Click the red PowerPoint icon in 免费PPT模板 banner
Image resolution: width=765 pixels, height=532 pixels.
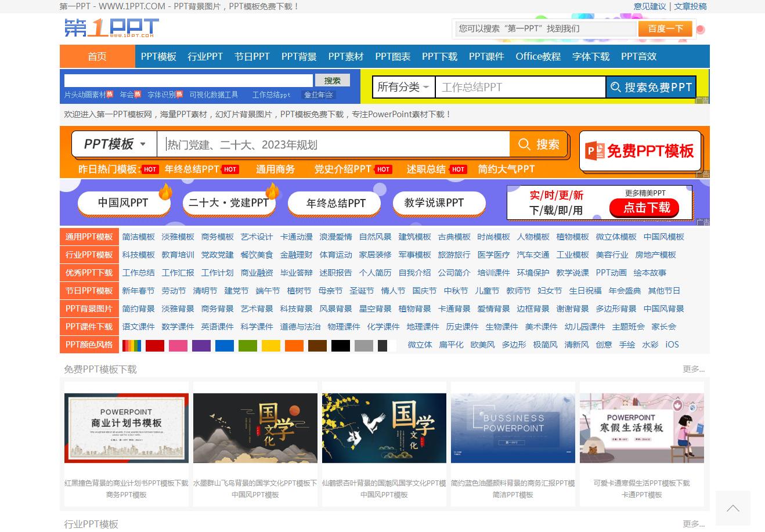pyautogui.click(x=593, y=151)
